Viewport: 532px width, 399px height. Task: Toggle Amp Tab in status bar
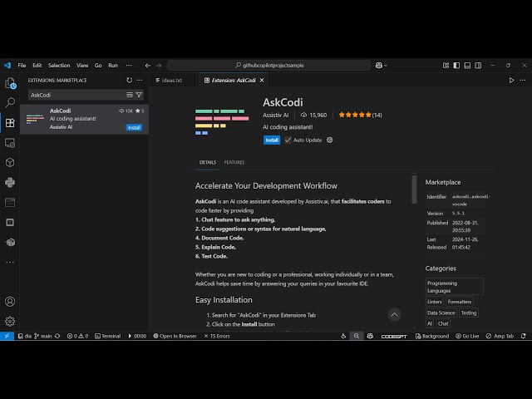coord(500,336)
